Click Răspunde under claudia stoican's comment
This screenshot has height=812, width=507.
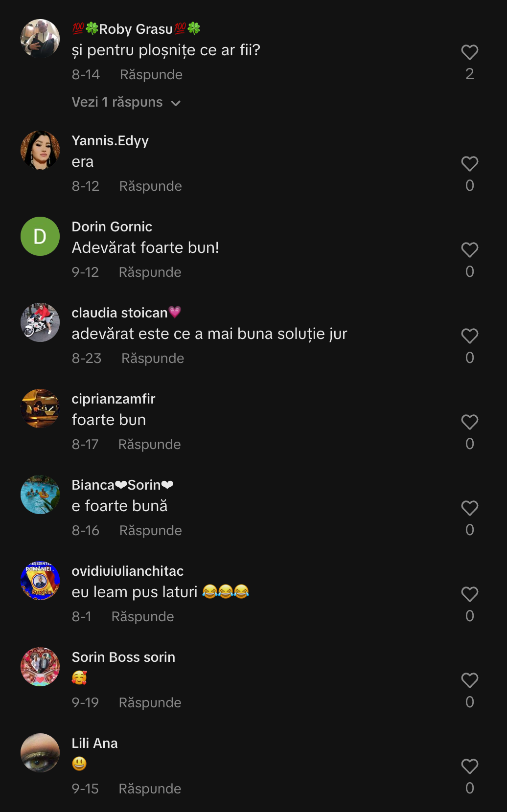[152, 359]
